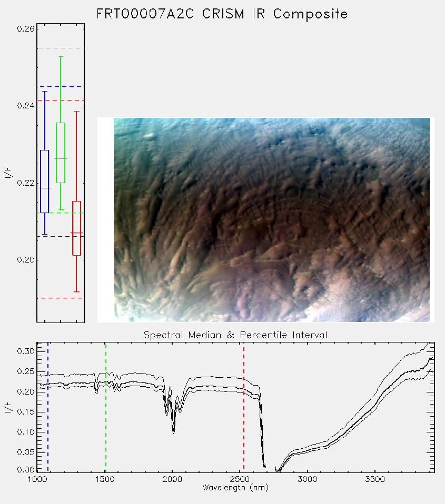Viewport: 445px width, 504px height.
Task: Click the 0.20 tick label on boxplot axis
Action: 25,260
